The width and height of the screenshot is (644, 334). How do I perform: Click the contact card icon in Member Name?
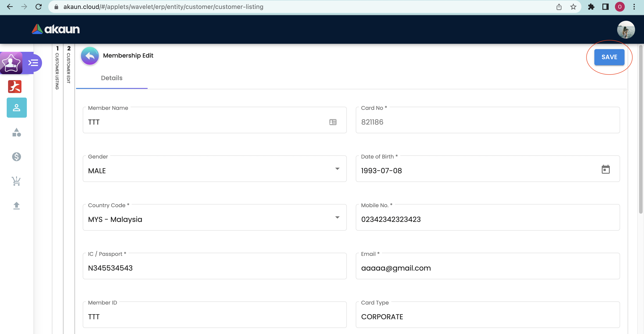333,122
